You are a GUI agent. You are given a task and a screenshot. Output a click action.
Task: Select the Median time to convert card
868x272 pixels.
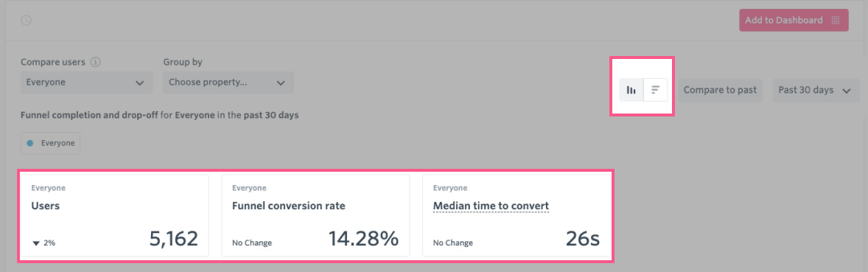517,215
